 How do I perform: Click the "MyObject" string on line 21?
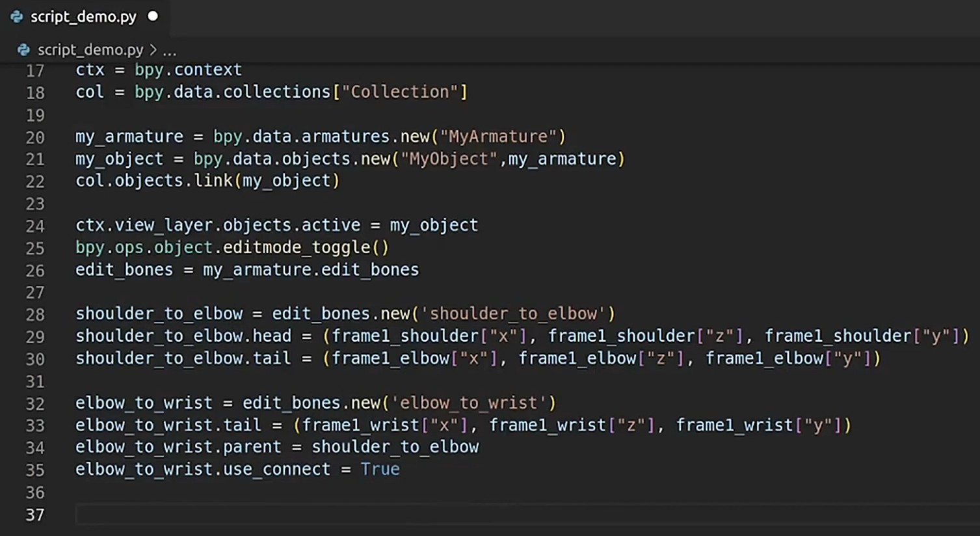point(449,159)
